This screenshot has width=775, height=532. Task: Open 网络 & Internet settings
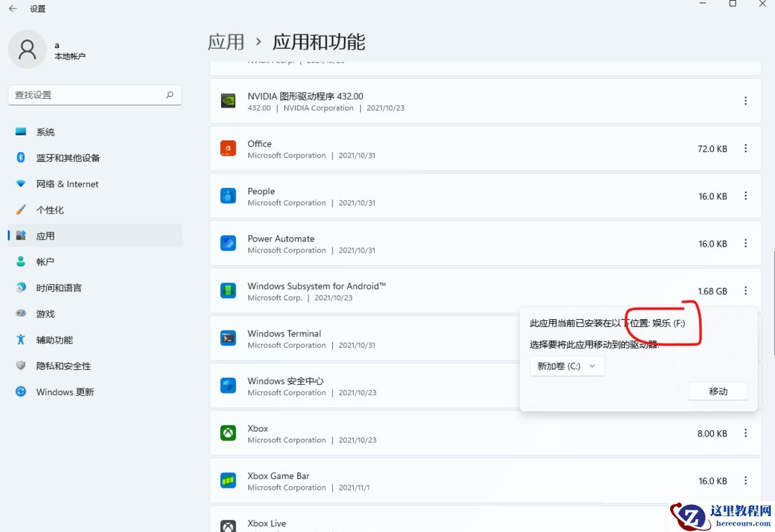pos(67,184)
